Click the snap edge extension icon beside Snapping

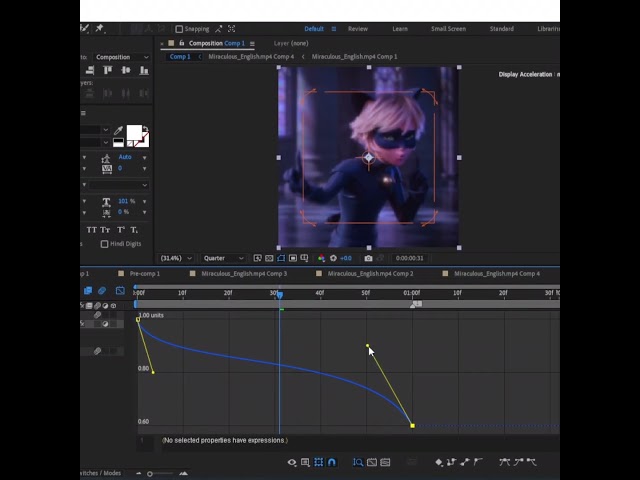point(219,29)
